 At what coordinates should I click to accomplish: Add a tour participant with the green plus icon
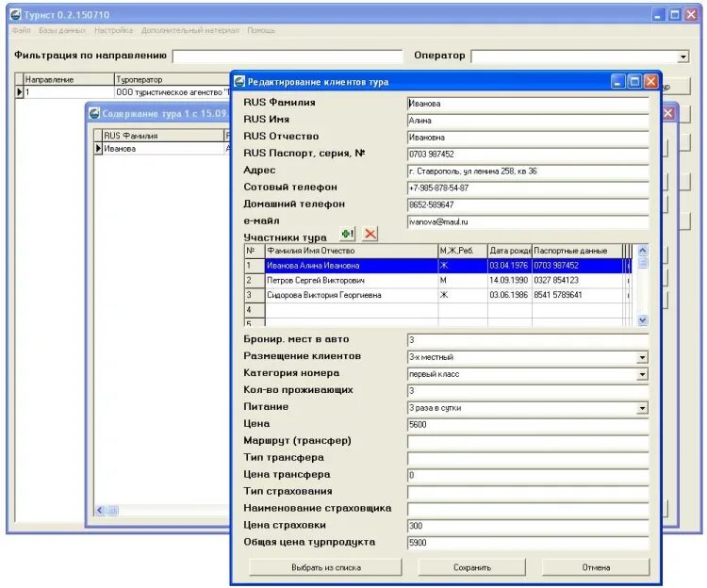pyautogui.click(x=347, y=234)
